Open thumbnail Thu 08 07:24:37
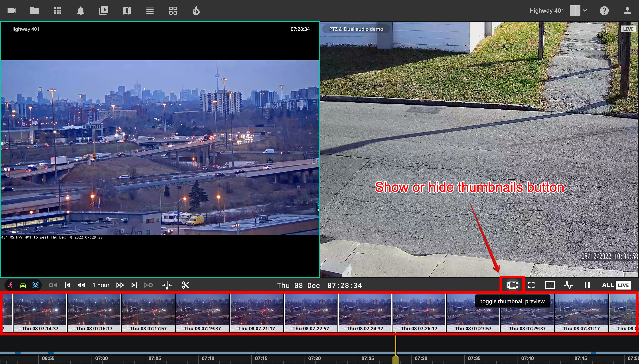This screenshot has width=639, height=364. tap(365, 313)
